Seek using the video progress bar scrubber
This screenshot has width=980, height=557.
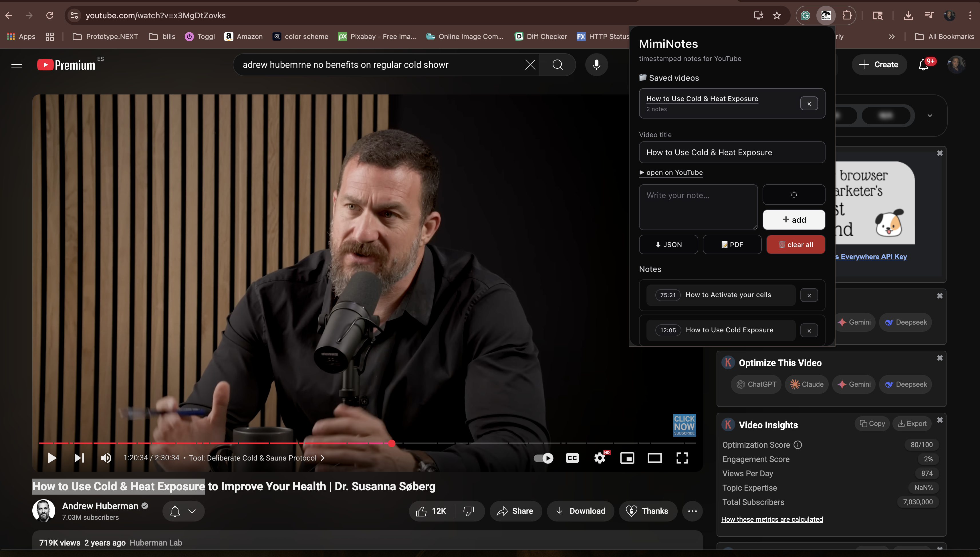click(391, 443)
